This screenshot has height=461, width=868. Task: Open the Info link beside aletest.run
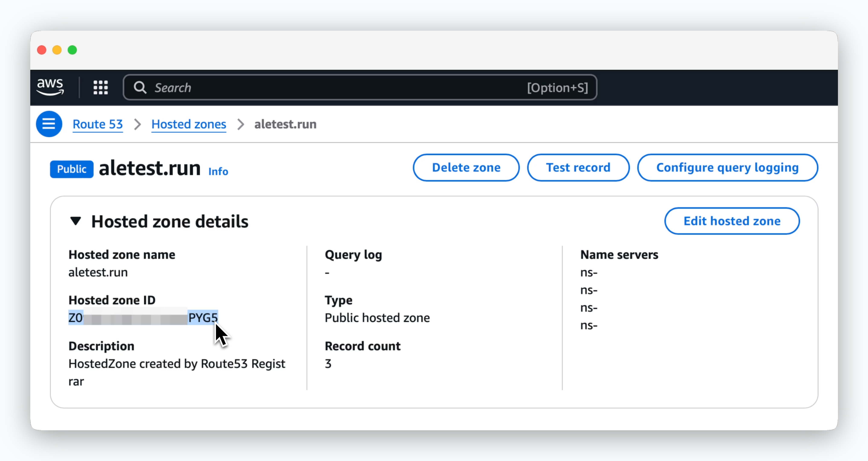pyautogui.click(x=218, y=171)
